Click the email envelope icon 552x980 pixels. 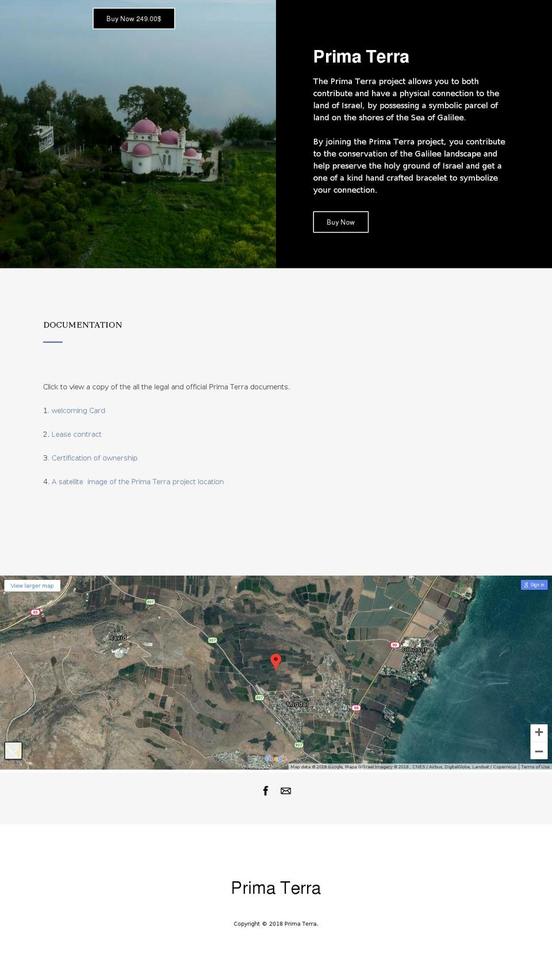pyautogui.click(x=286, y=791)
